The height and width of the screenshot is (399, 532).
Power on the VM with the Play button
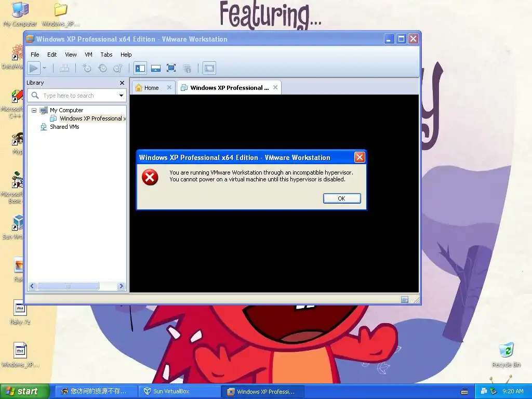tap(34, 68)
